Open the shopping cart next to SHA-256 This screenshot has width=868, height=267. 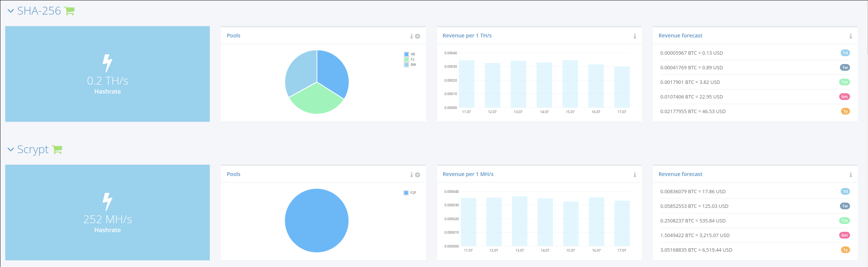pyautogui.click(x=70, y=11)
